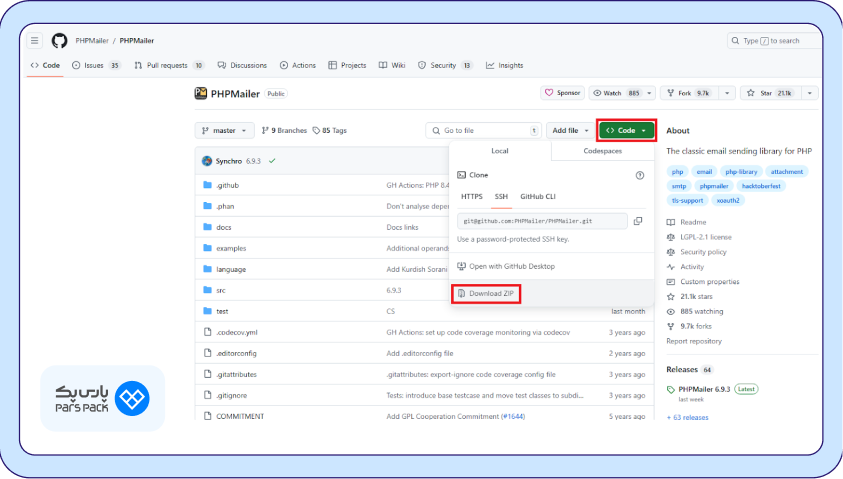Open the hamburger navigation menu

(x=35, y=41)
